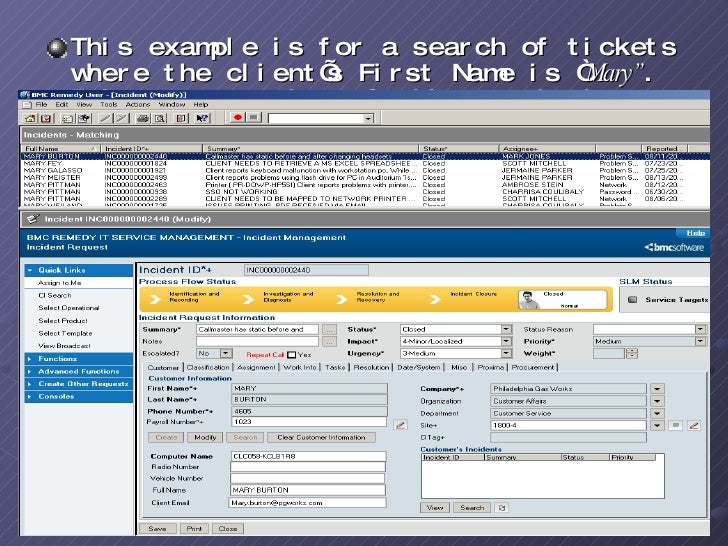
Task: Click the Computer Name input field
Action: click(308, 456)
